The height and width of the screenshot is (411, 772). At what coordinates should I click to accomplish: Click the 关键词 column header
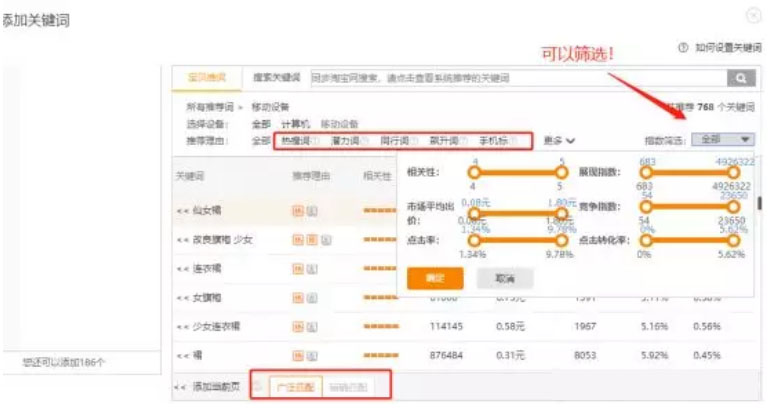[x=190, y=176]
